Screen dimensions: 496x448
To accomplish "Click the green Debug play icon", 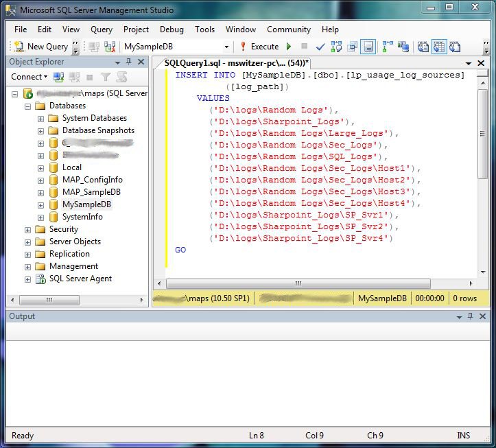I will [289, 47].
